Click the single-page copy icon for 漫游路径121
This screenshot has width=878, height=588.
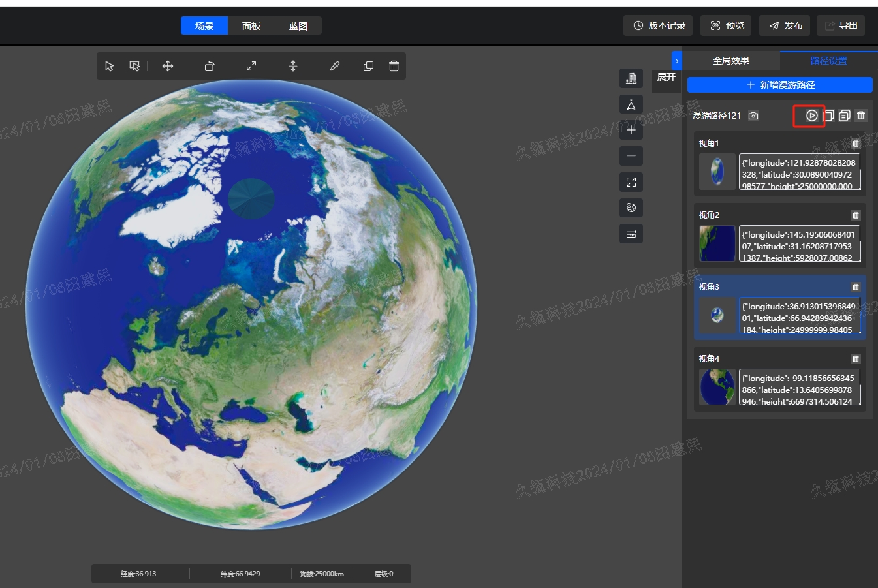point(828,116)
